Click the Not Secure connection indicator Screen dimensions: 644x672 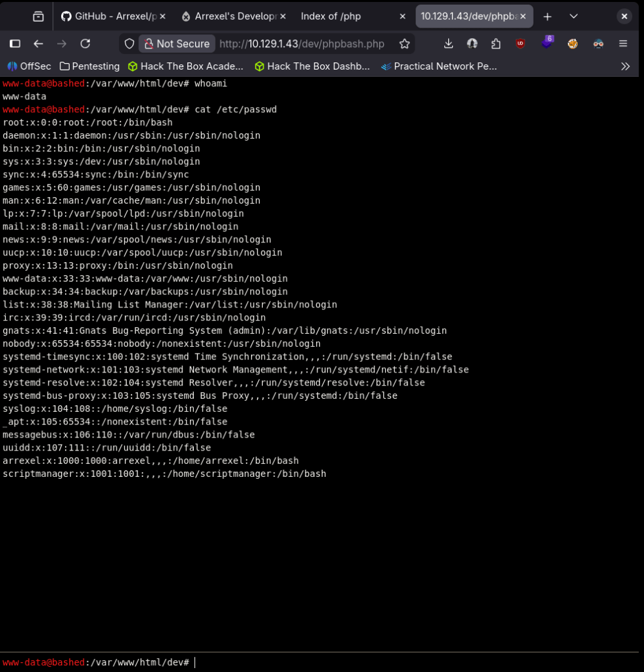coord(177,44)
